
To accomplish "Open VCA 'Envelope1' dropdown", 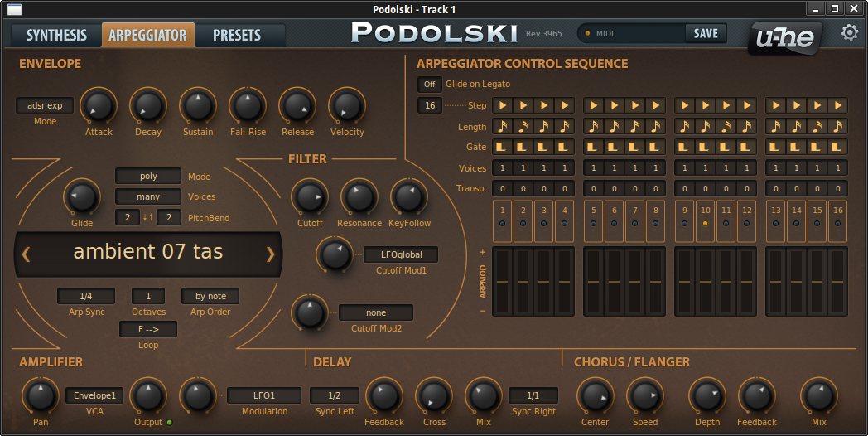I will pos(94,395).
